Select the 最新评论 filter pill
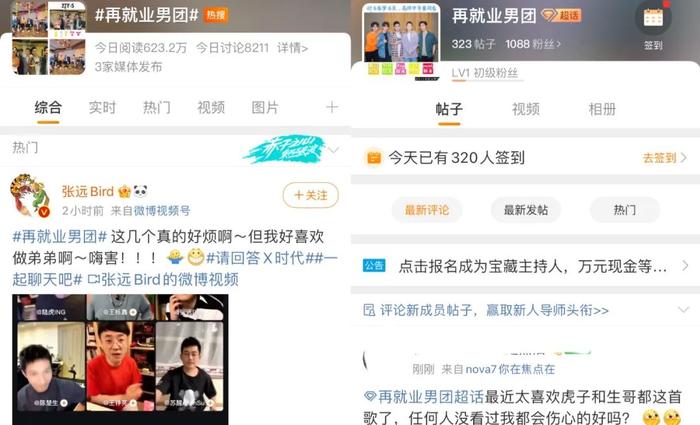Viewport: 700px width, 425px height. 427,210
